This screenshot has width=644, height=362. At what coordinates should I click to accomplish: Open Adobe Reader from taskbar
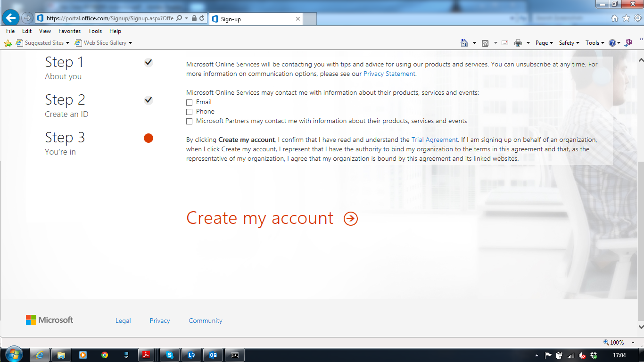coord(147,355)
